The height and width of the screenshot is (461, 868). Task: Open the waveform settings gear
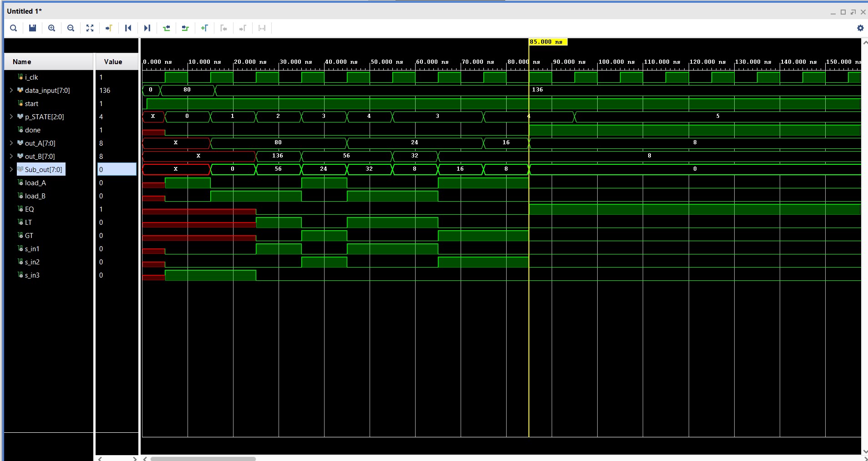pyautogui.click(x=860, y=28)
